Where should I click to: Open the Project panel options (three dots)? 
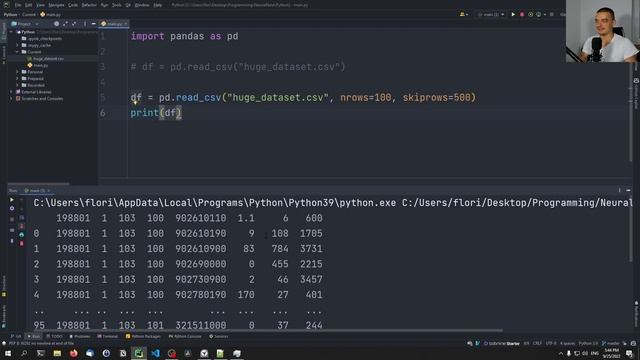point(85,24)
